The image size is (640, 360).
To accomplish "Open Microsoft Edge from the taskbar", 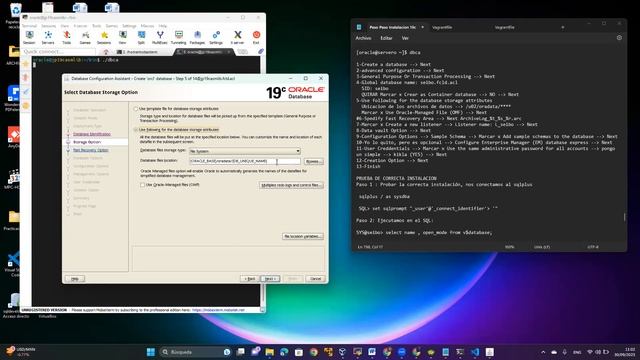I will (284, 352).
